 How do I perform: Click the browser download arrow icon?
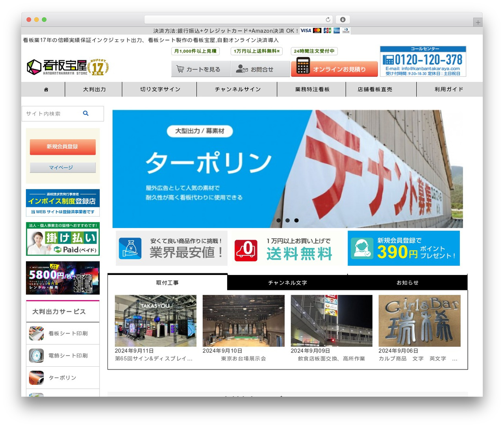click(343, 20)
